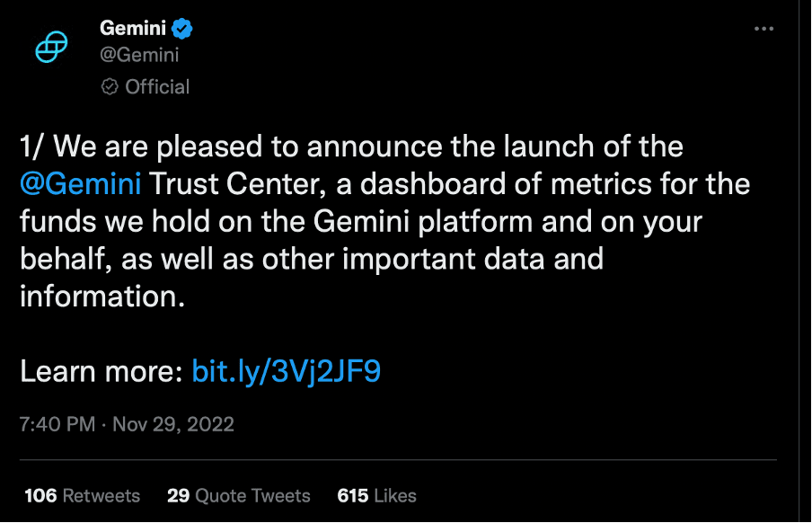Click the 7:40 PM timestamp
Image resolution: width=812 pixels, height=523 pixels.
pyautogui.click(x=57, y=424)
